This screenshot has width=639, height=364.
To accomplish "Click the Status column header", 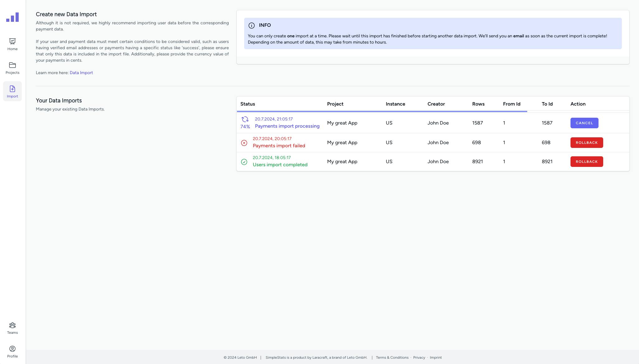I will 248,104.
